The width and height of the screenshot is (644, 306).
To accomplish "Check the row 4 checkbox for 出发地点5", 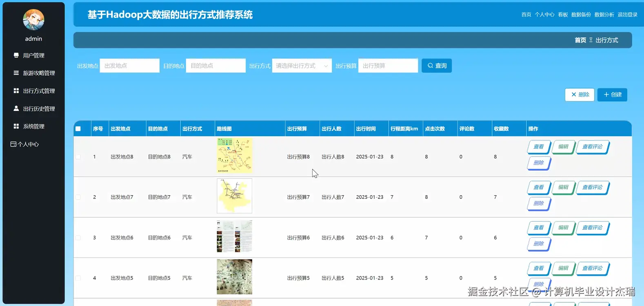I will pyautogui.click(x=78, y=278).
